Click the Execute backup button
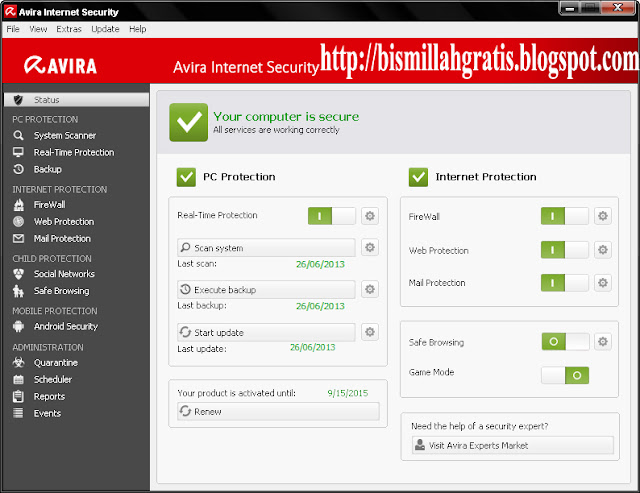Viewport: 640px width, 493px height. pyautogui.click(x=266, y=289)
